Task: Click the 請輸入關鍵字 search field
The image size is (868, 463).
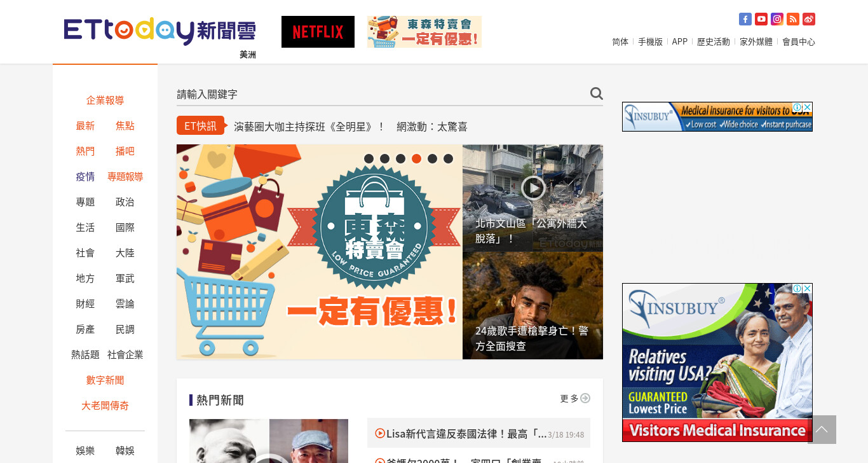Action: (x=381, y=94)
